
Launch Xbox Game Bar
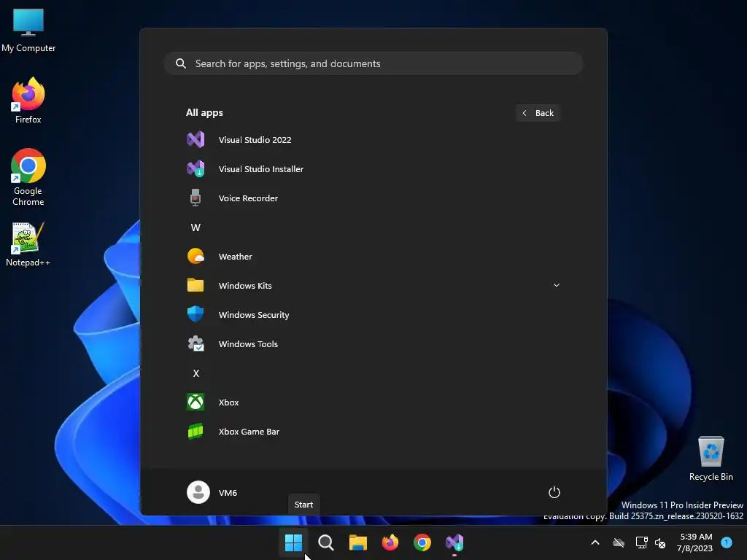[x=373, y=432]
